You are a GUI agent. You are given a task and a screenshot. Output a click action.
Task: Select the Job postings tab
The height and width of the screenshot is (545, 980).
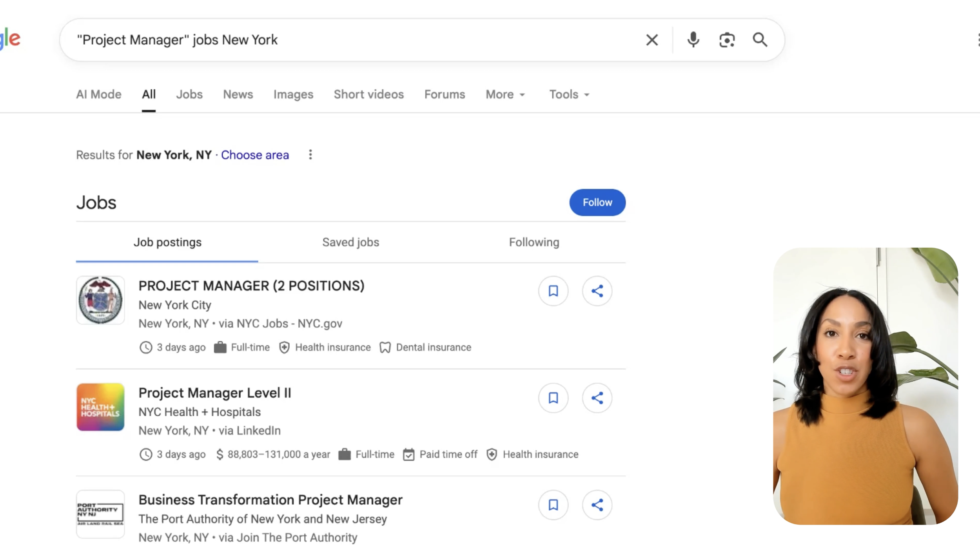coord(167,242)
